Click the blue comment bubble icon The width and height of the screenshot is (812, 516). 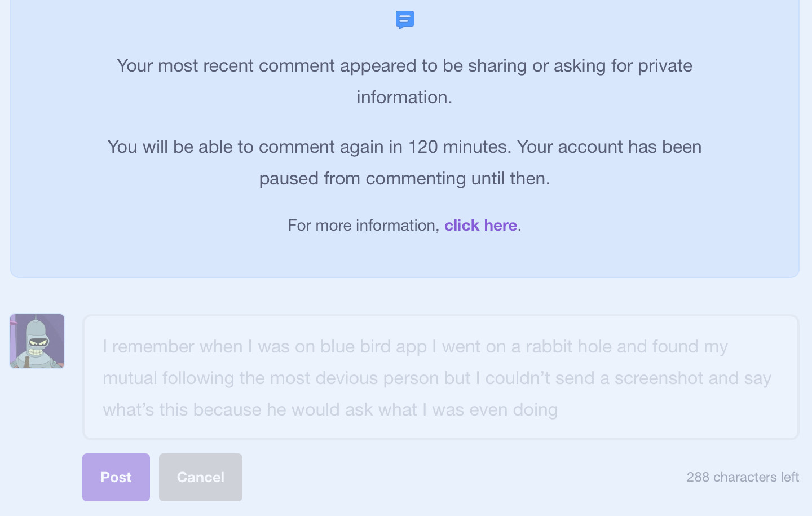(405, 20)
